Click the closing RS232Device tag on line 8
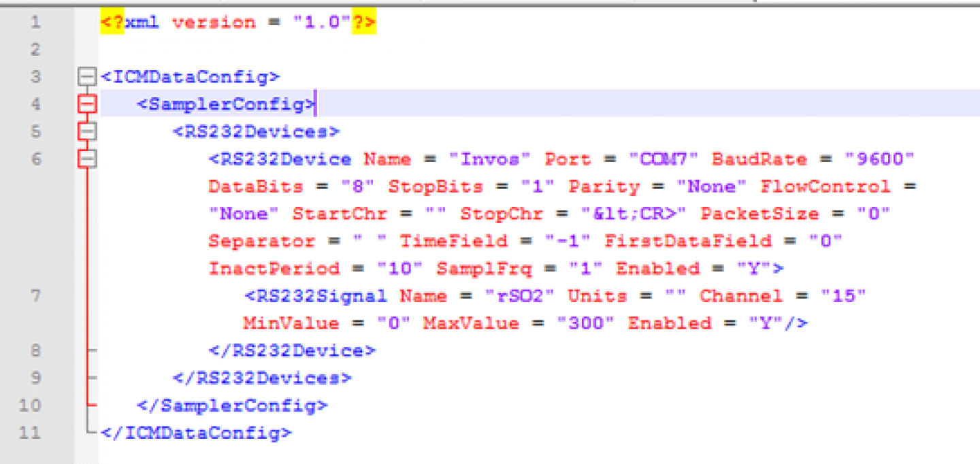This screenshot has width=980, height=464. click(x=292, y=351)
